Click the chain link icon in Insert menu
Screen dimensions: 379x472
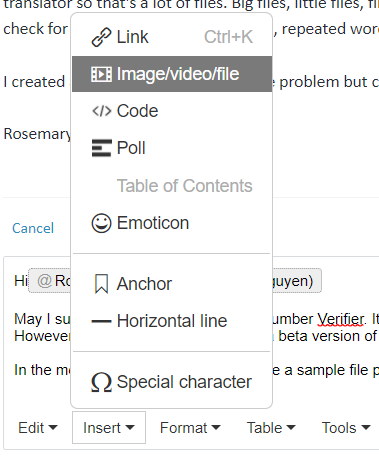pyautogui.click(x=101, y=37)
